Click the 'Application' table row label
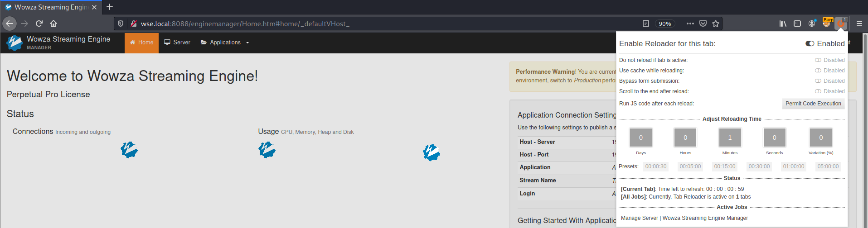The width and height of the screenshot is (868, 228). [535, 167]
